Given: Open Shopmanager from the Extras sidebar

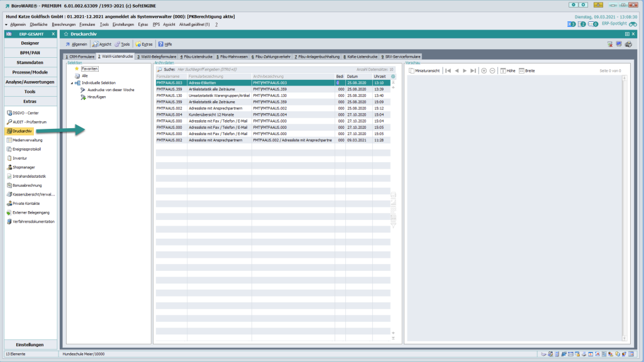Looking at the screenshot, I should point(23,167).
